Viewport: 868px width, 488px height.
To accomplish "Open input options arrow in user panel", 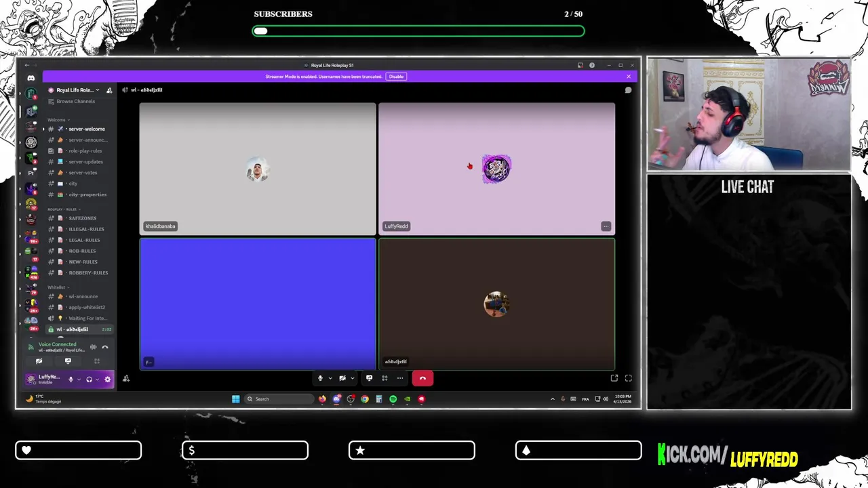I will pos(79,380).
